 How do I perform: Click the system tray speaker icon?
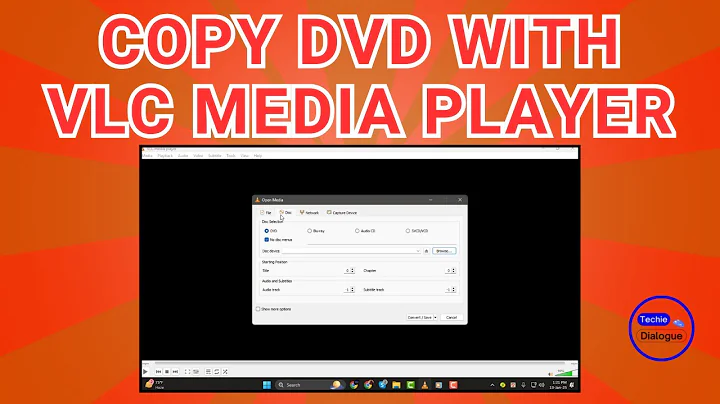[542, 385]
